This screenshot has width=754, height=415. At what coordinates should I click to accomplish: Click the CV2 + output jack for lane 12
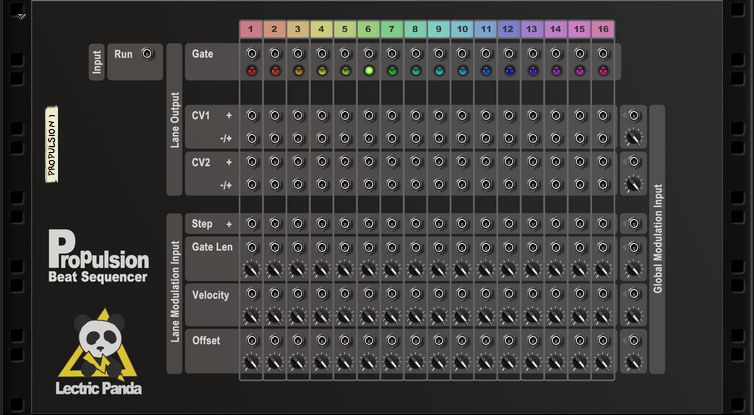pyautogui.click(x=509, y=162)
